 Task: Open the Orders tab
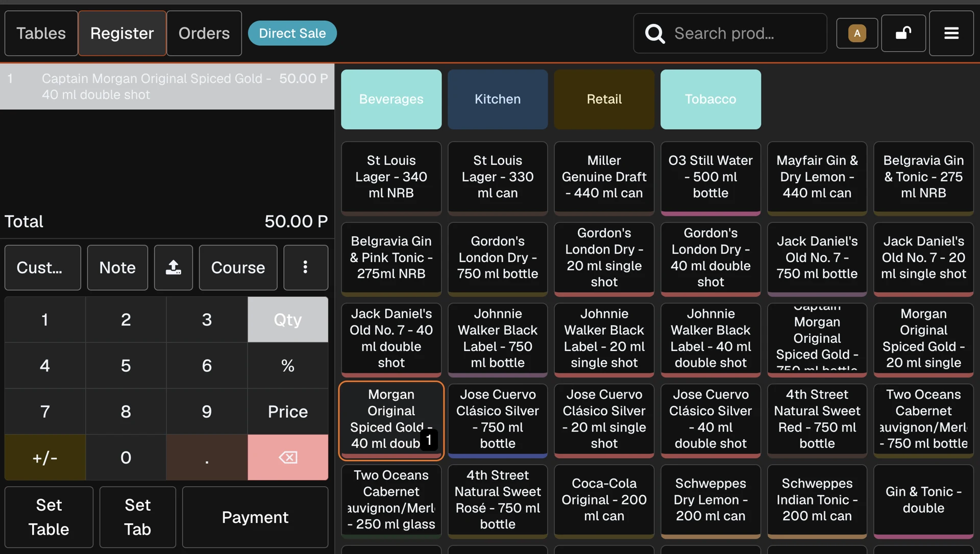pyautogui.click(x=204, y=33)
